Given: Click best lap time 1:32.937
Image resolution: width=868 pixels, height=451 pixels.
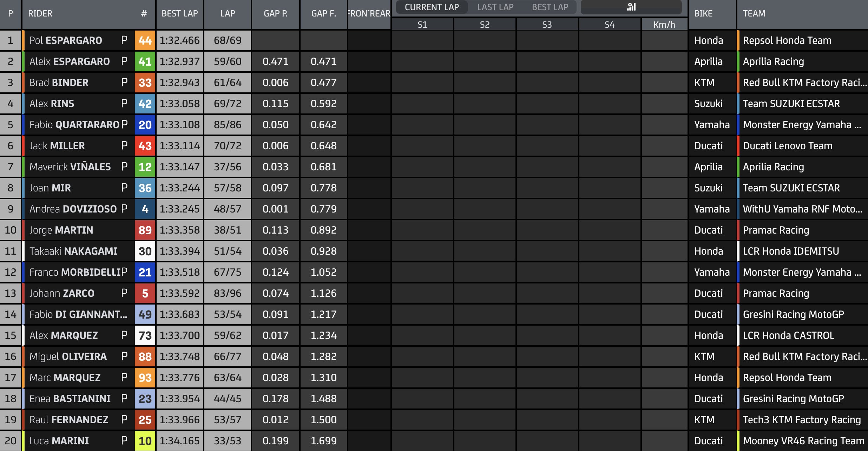Looking at the screenshot, I should (x=179, y=61).
